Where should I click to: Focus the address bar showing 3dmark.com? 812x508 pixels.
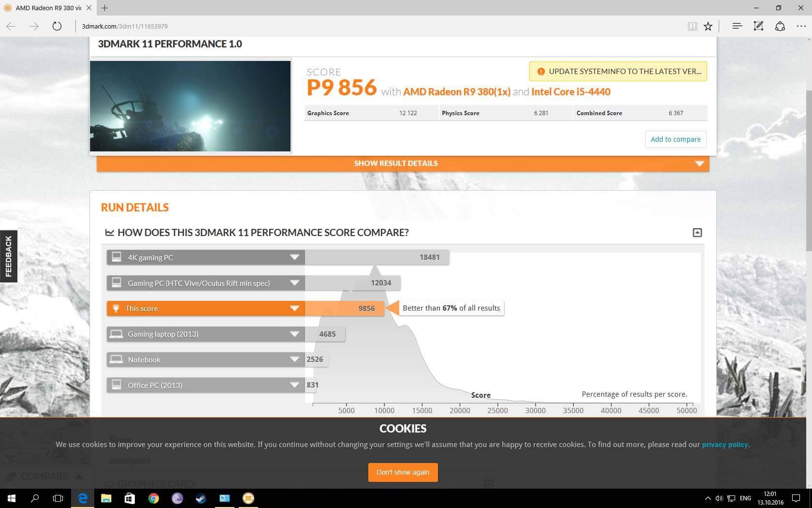377,26
